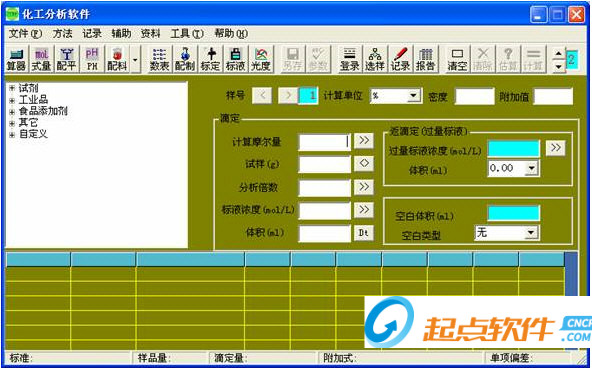Decrease the toolbar spinner value
592x369 pixels.
pyautogui.click(x=559, y=66)
